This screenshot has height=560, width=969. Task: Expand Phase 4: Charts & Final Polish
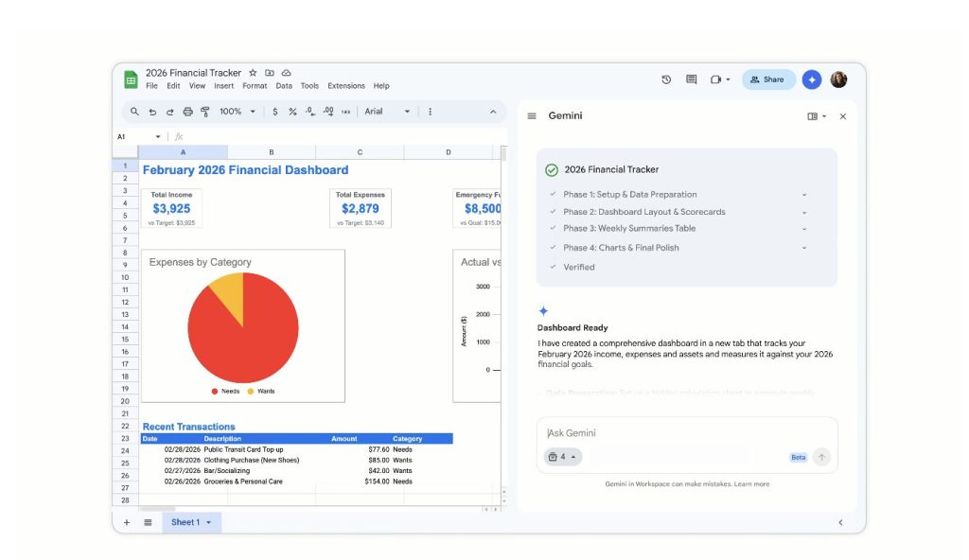804,248
